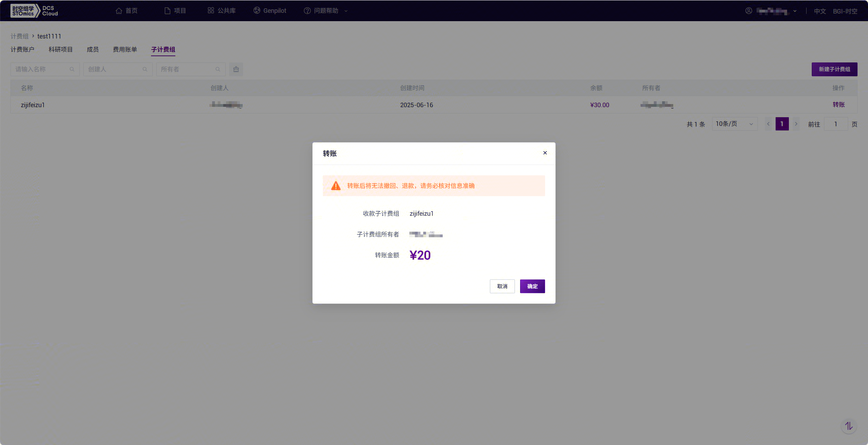Click the ¥20 transfer amount

click(x=420, y=255)
